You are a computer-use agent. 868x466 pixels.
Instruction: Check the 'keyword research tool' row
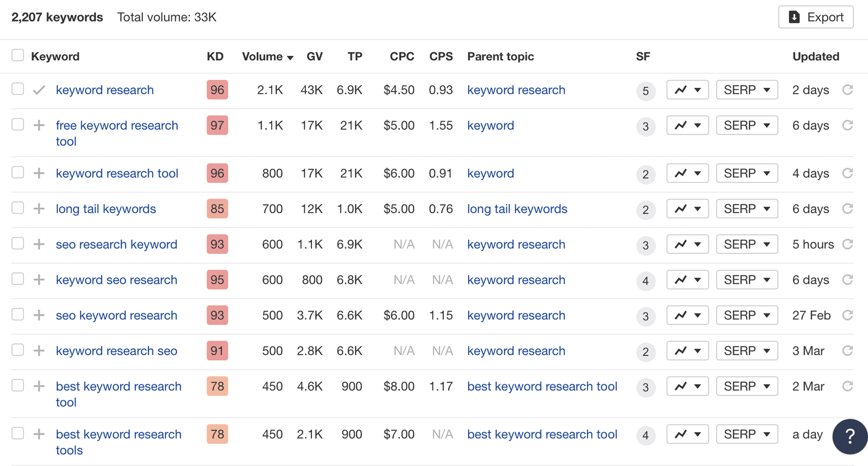pos(18,173)
